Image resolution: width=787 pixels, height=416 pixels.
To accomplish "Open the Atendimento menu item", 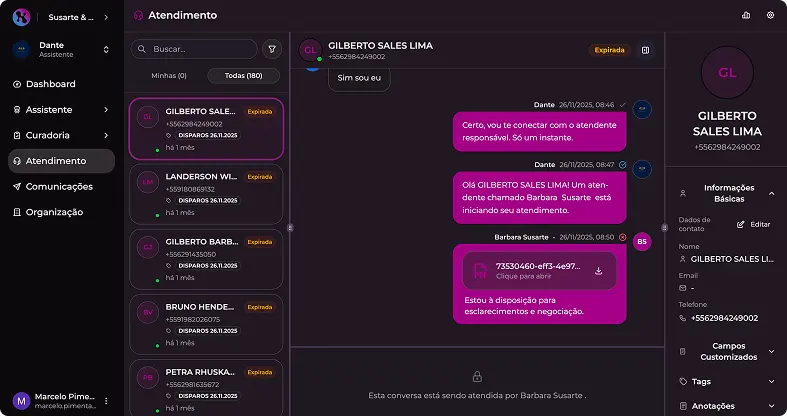I will tap(62, 161).
